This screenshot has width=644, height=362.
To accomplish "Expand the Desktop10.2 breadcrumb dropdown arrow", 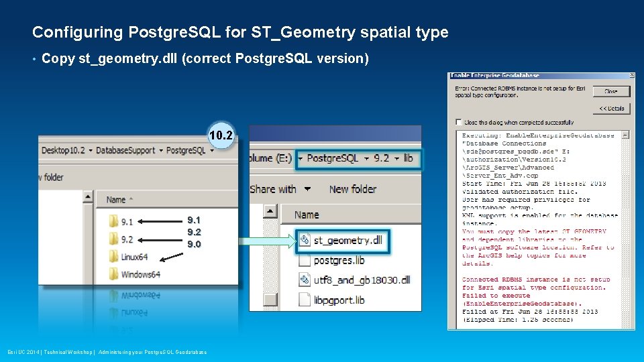I will point(91,151).
